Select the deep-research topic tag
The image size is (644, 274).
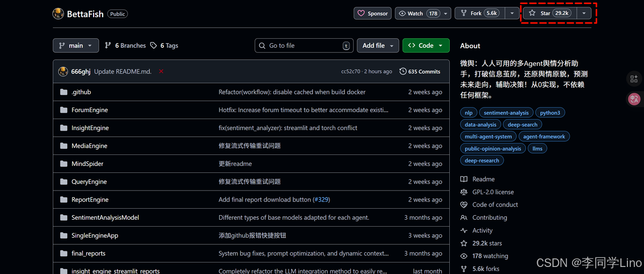(482, 161)
